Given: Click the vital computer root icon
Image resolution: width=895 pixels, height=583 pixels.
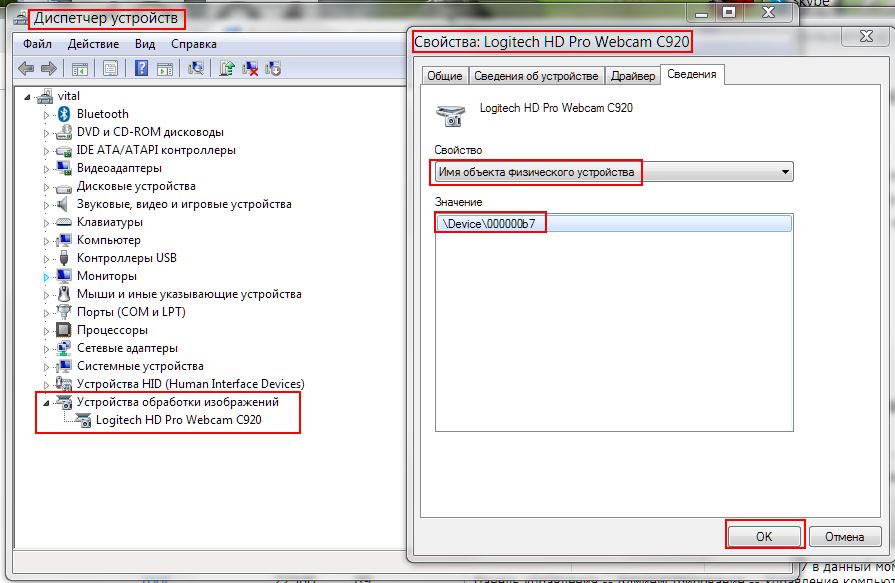Looking at the screenshot, I should click(45, 97).
